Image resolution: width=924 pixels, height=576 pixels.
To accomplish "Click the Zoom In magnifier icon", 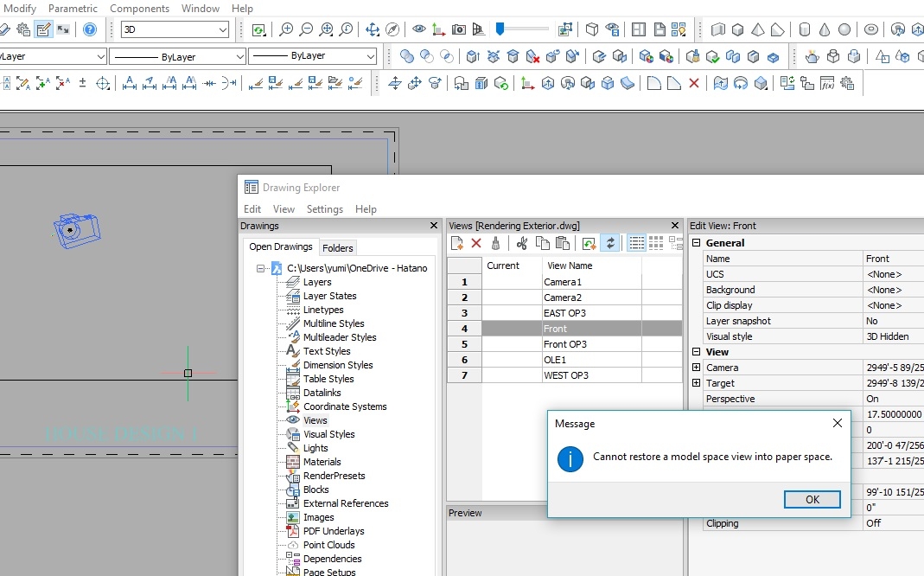I will [x=285, y=29].
